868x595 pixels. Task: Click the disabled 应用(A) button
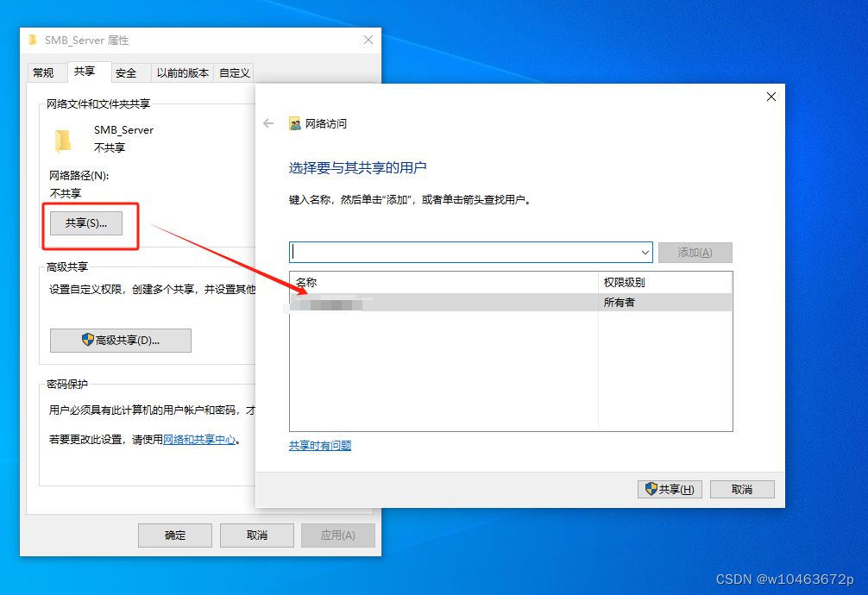pos(338,535)
